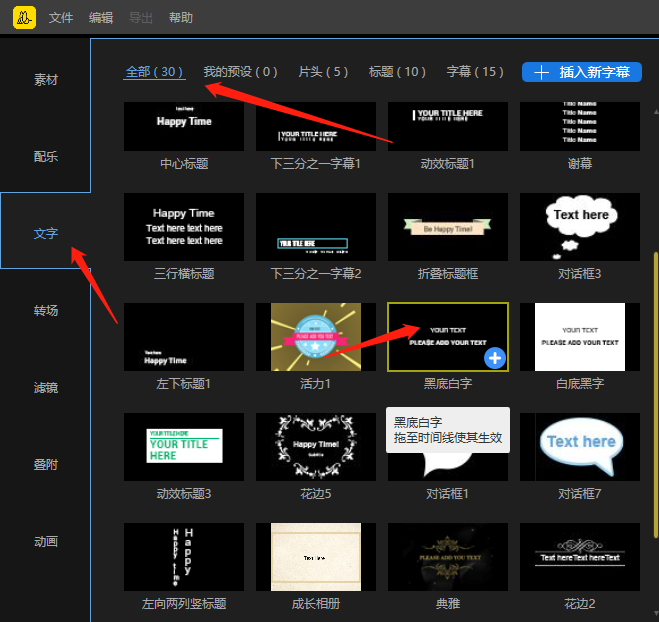Image resolution: width=659 pixels, height=622 pixels.
Task: Go to the 动画 sidebar section
Action: [46, 542]
